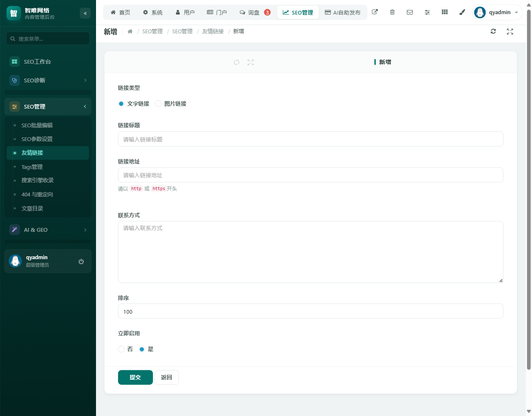The image size is (532, 416).
Task: Switch to the 系统 top tab
Action: click(153, 12)
